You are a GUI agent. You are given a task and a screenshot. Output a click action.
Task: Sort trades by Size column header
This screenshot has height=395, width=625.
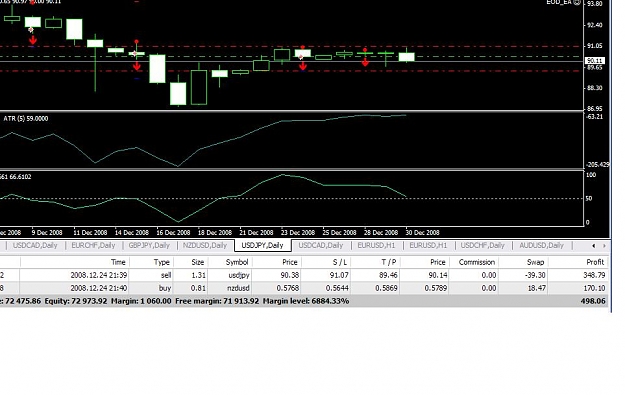(x=197, y=262)
